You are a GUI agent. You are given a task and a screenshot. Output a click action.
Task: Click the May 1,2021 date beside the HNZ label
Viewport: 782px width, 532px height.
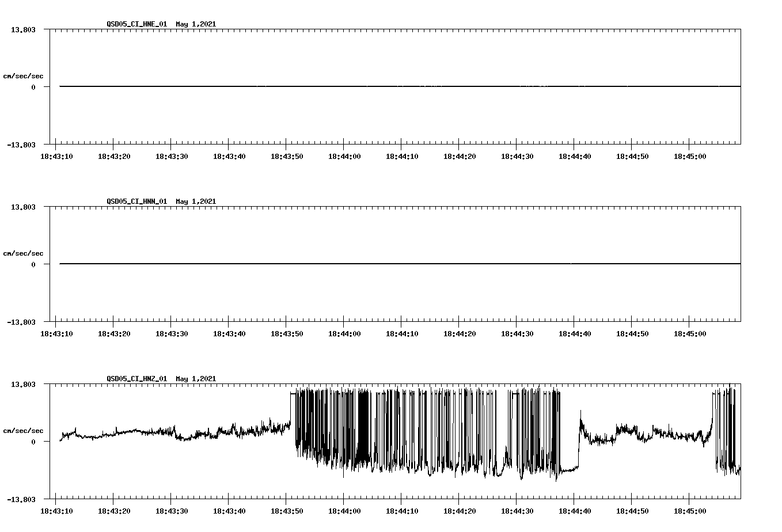pos(196,379)
